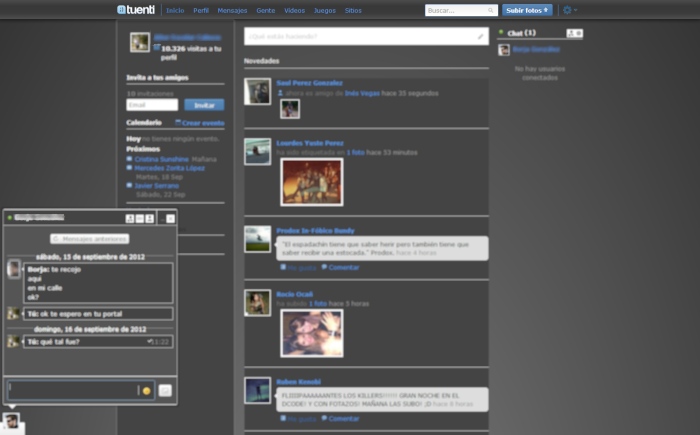The image size is (700, 435).
Task: Click Saul Perez Gonzalez's avatar
Action: tap(258, 92)
